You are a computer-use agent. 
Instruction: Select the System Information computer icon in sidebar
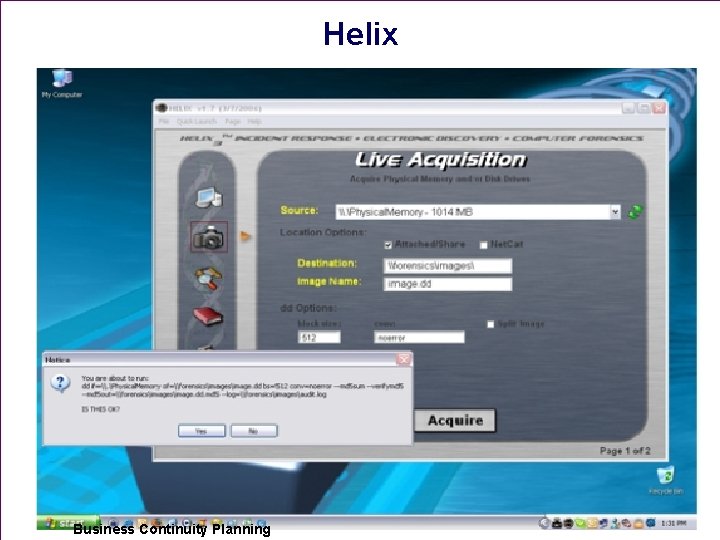[x=209, y=197]
